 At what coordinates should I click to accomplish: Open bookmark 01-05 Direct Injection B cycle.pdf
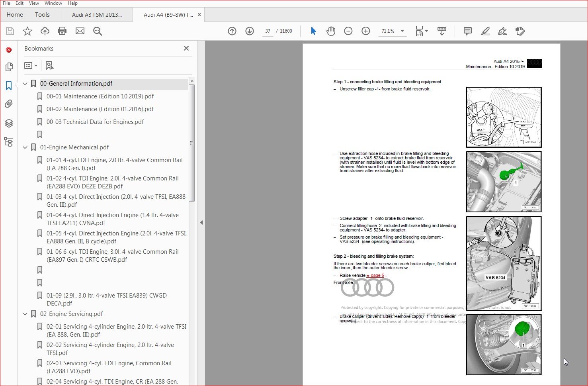coord(117,237)
